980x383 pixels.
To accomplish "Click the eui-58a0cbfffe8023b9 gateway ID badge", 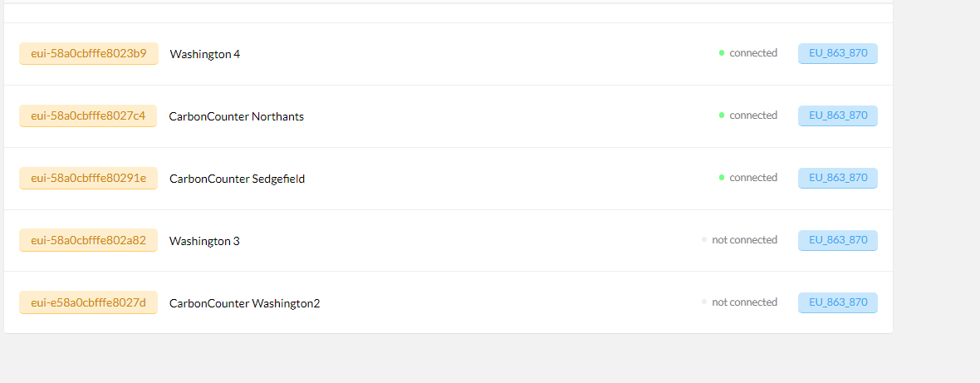I will [89, 54].
